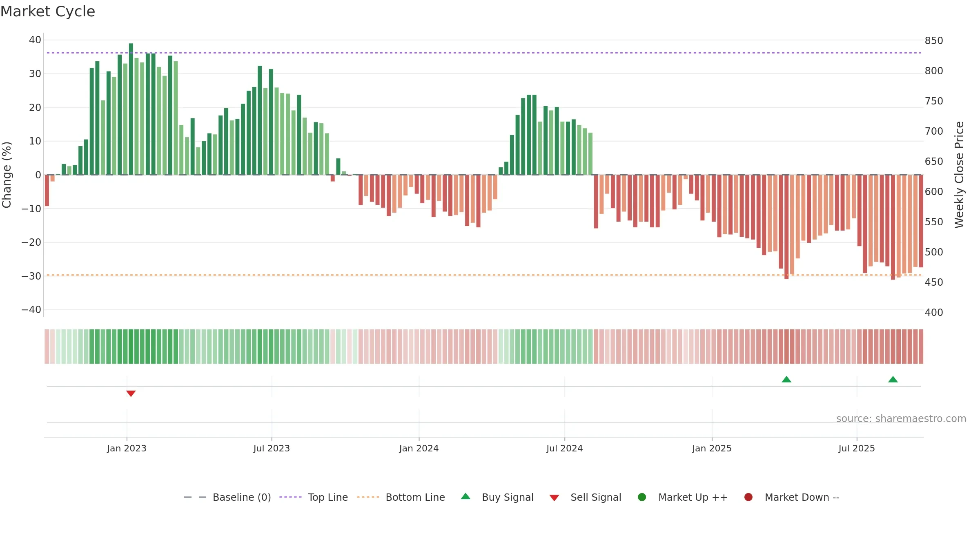Click the Jul 2024 axis label
This screenshot has width=980, height=551.
pos(565,448)
